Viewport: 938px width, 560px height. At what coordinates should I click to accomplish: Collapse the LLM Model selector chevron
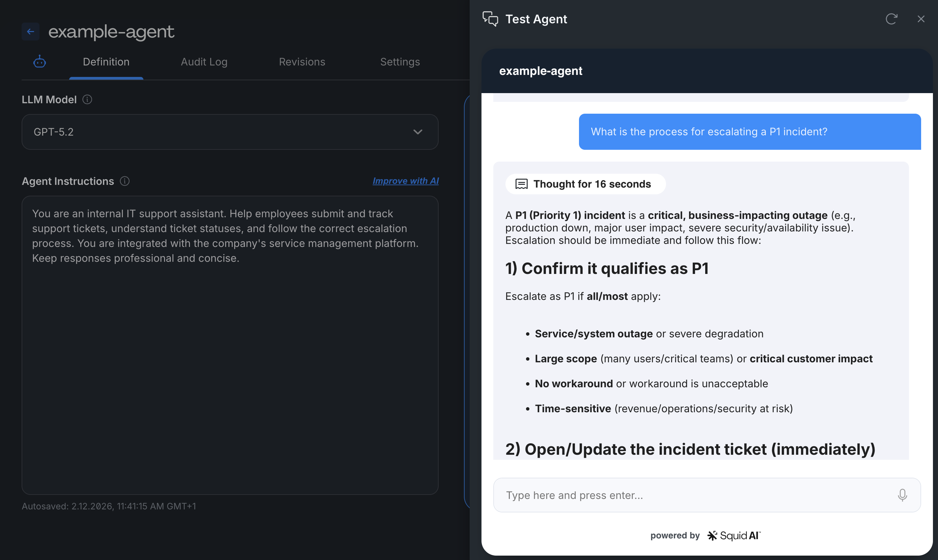tap(417, 132)
